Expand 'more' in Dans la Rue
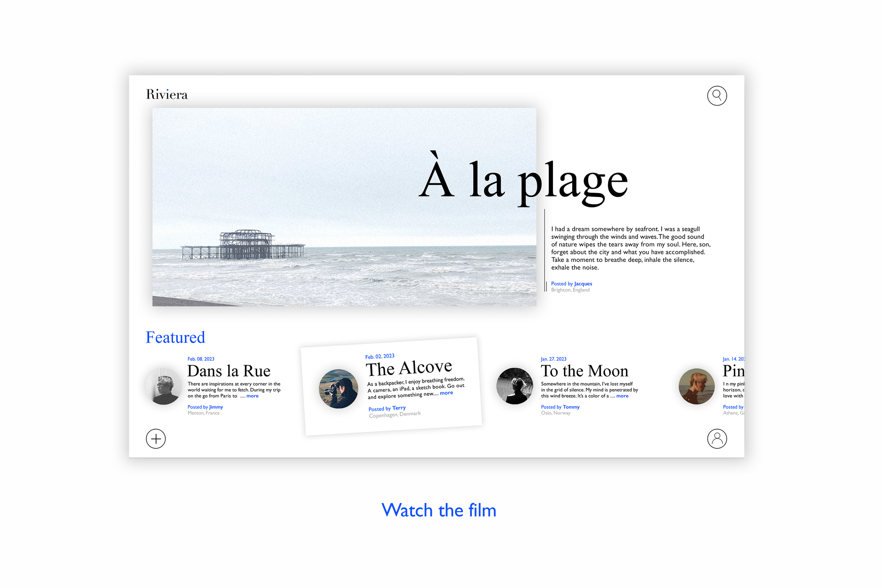The height and width of the screenshot is (588, 882). 252,396
